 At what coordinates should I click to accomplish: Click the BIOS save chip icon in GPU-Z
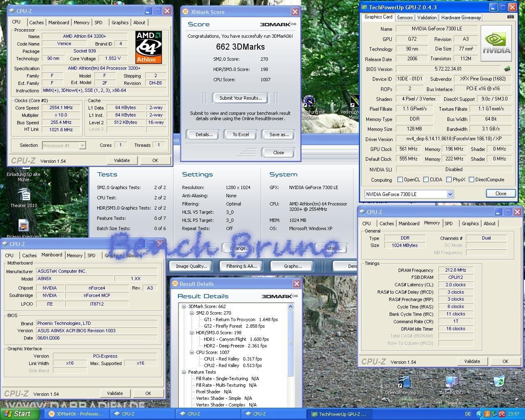pyautogui.click(x=507, y=69)
